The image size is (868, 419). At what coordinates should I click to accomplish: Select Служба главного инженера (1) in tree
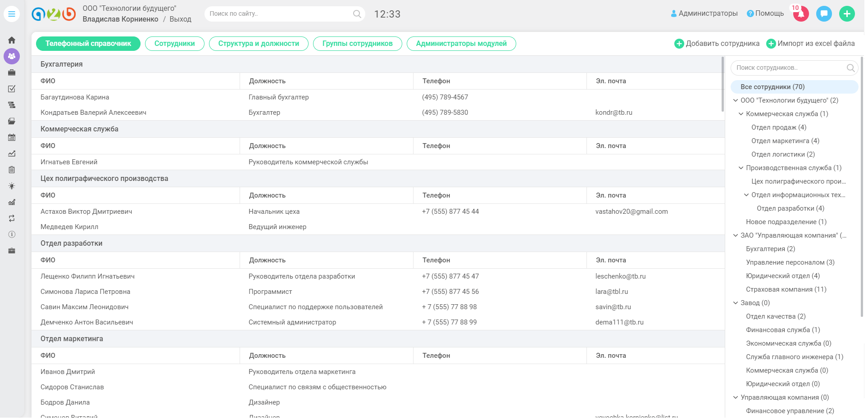795,357
